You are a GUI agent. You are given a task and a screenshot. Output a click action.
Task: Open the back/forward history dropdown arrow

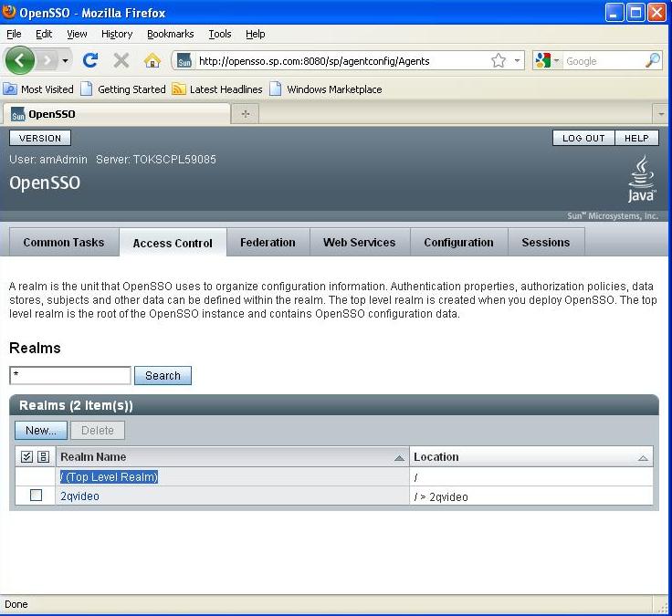tap(65, 60)
